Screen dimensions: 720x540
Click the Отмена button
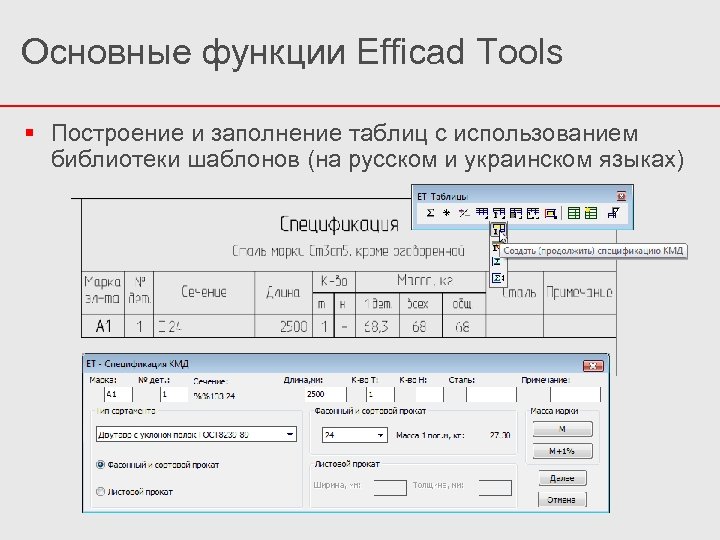(562, 500)
